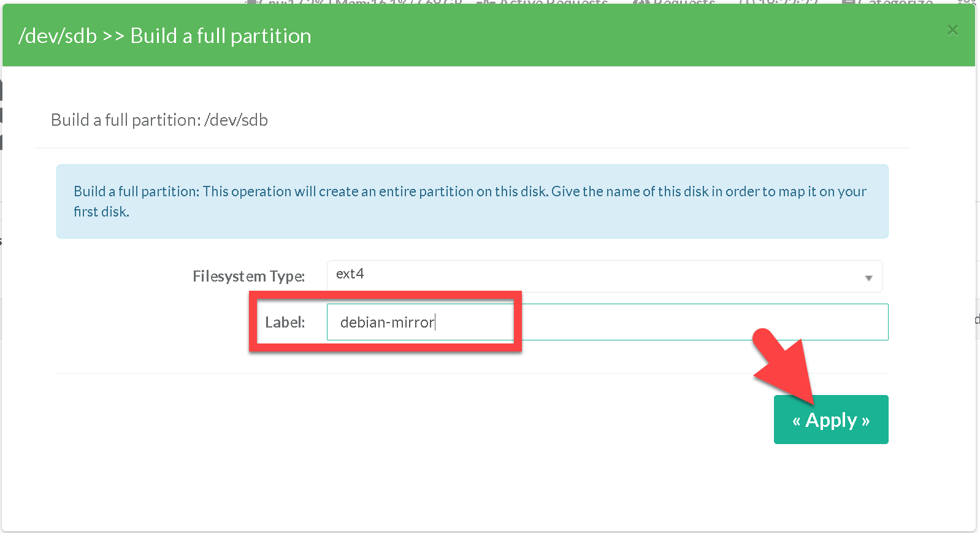
Task: Click the "Label:" field label text
Action: 285,323
